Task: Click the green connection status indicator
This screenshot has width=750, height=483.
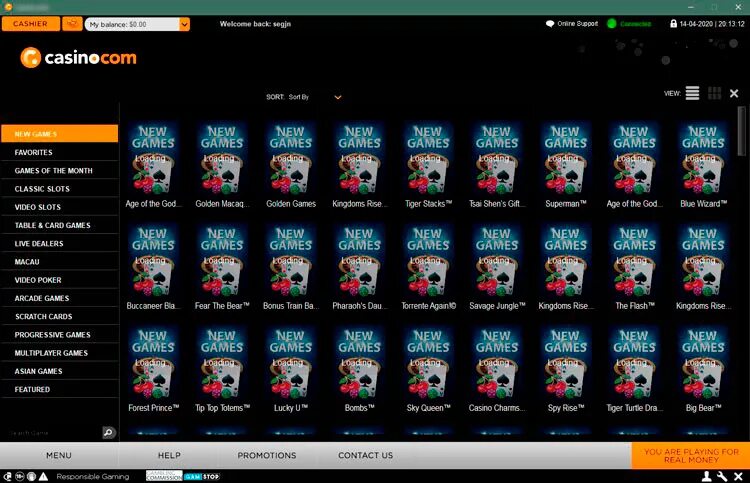Action: click(612, 24)
